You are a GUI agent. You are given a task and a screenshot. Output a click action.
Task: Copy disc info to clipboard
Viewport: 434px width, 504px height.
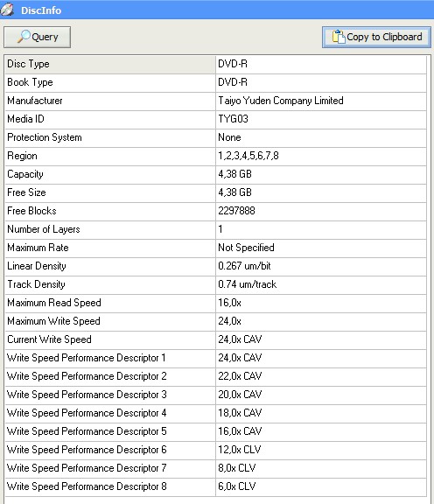click(x=376, y=38)
